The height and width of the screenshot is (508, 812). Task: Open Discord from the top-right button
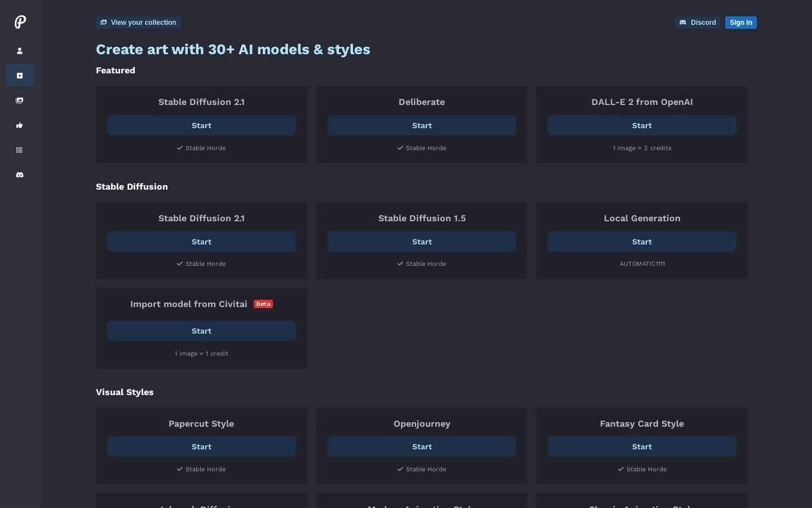pyautogui.click(x=698, y=23)
